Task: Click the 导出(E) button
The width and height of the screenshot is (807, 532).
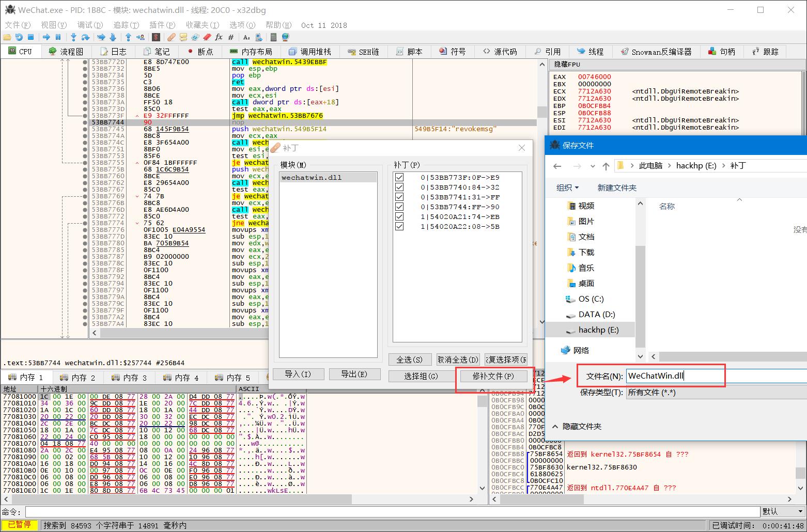Action: coord(354,374)
